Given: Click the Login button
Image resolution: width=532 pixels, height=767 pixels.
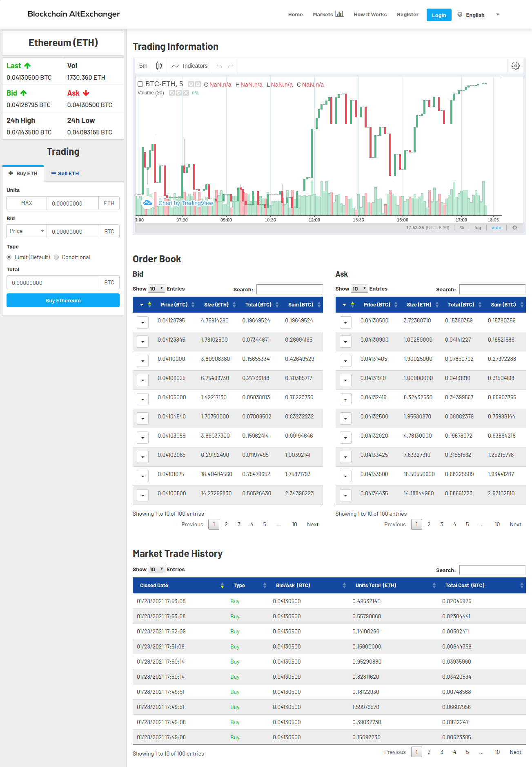Looking at the screenshot, I should coord(439,15).
